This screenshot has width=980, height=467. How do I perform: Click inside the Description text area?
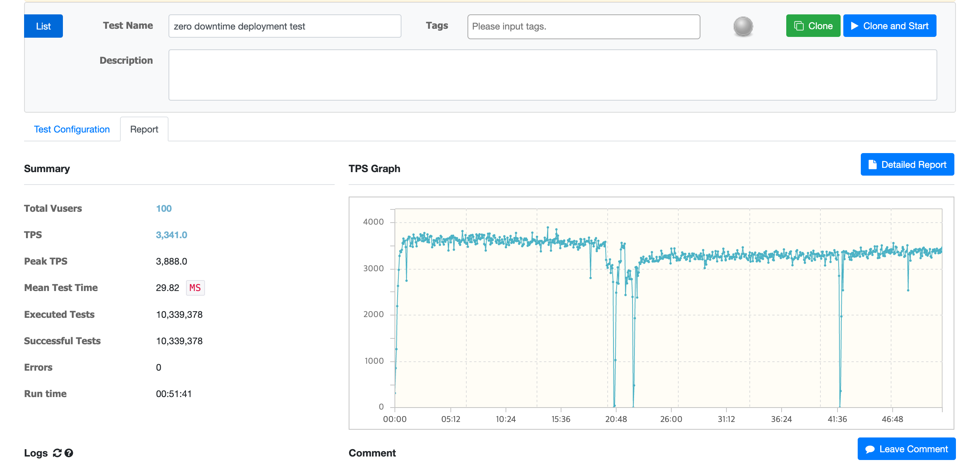(552, 75)
